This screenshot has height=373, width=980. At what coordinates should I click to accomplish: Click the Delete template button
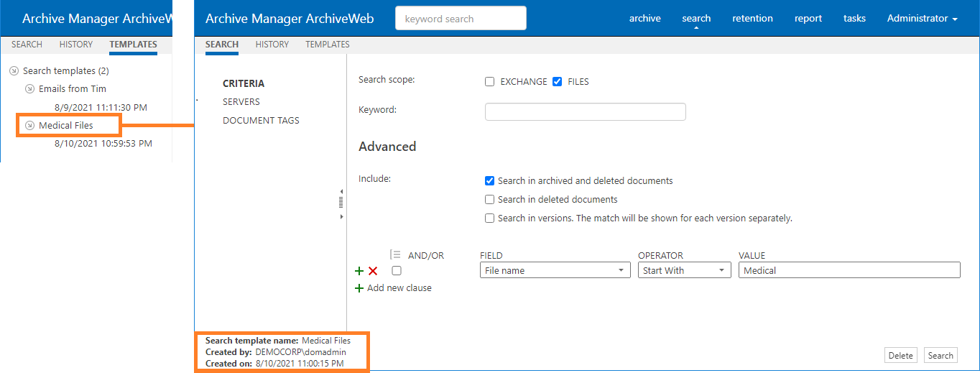click(900, 355)
